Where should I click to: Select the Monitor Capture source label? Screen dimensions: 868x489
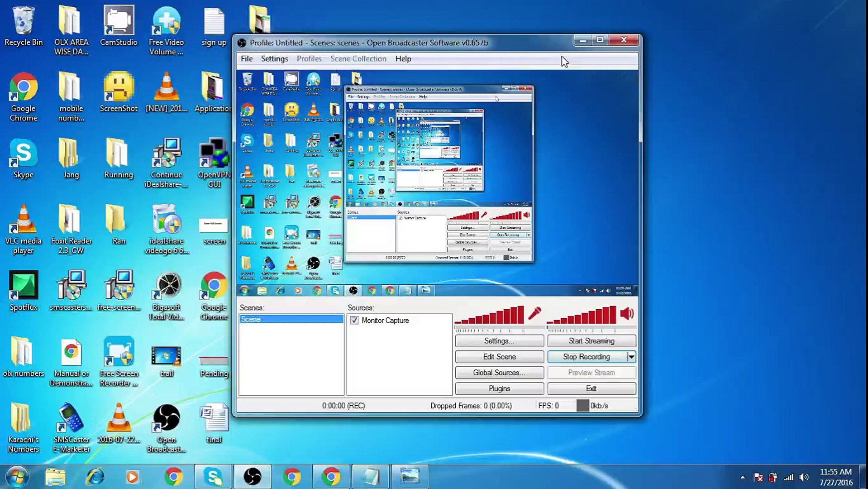point(385,321)
